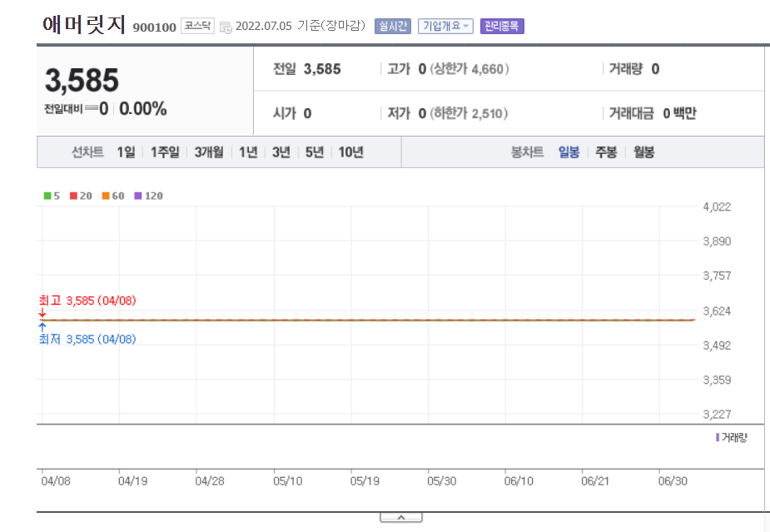
Task: Open the 기업개요 dropdown
Action: pos(445,26)
